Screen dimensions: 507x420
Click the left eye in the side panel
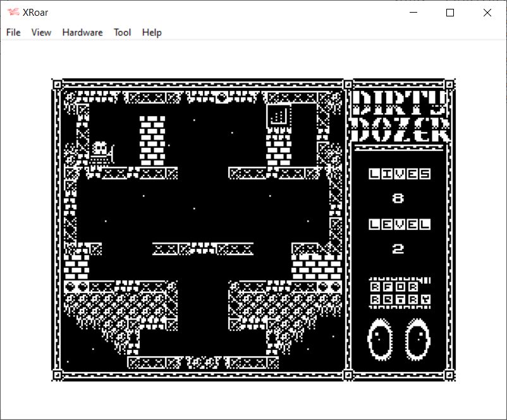[x=380, y=339]
